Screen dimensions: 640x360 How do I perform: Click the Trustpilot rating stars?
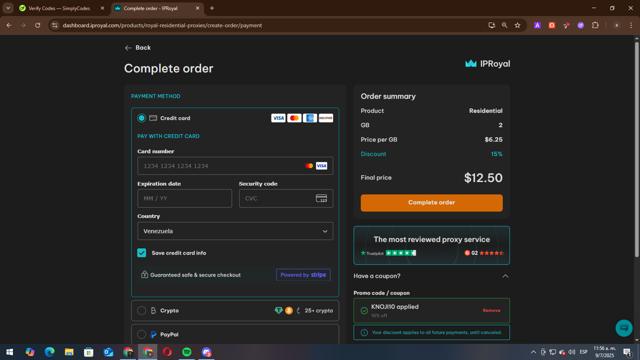point(401,253)
